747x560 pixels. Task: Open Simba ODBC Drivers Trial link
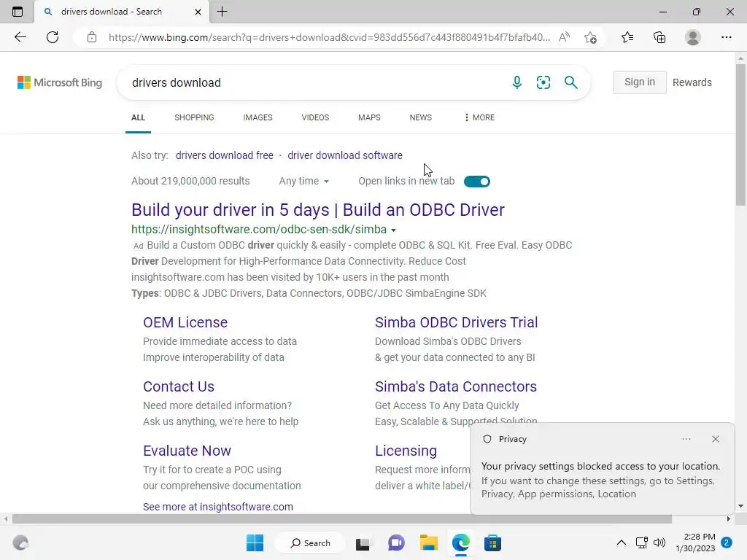point(456,322)
